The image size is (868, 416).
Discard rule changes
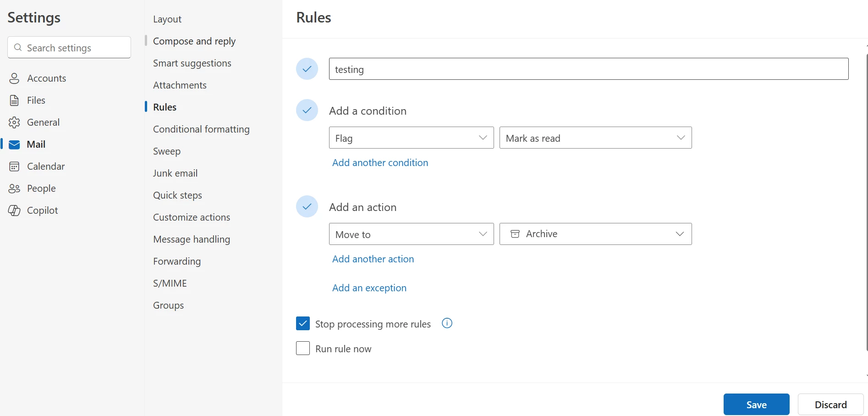(x=831, y=405)
